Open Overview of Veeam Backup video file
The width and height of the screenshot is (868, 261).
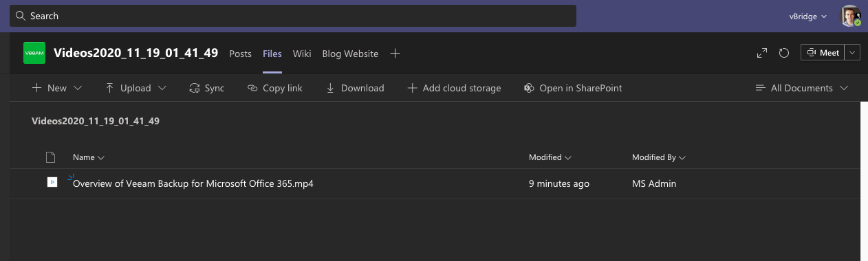click(193, 183)
